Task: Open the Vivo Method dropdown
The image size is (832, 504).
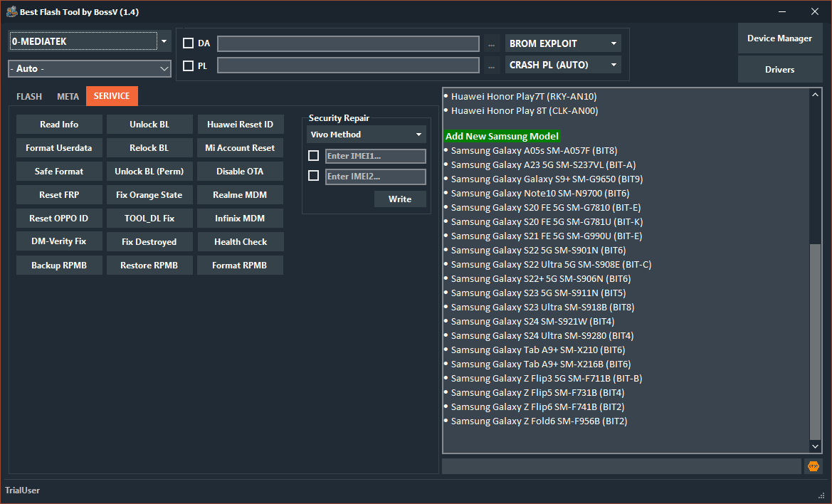Action: click(x=366, y=134)
